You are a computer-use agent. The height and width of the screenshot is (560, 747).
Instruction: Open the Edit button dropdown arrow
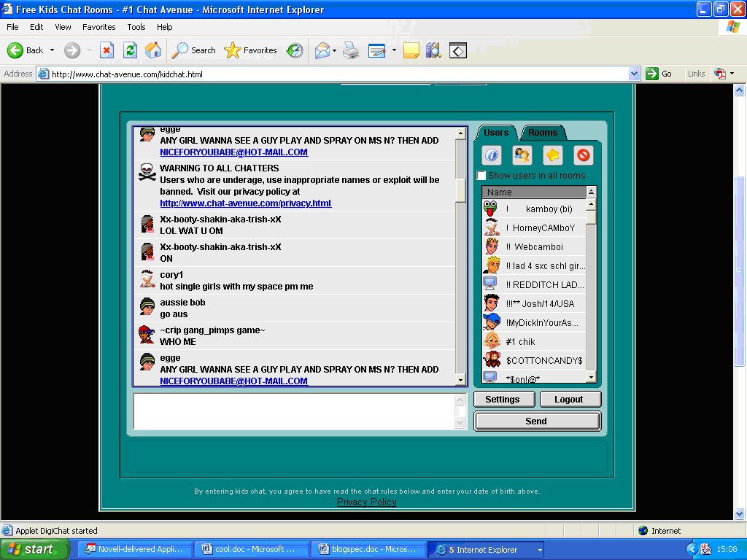394,50
